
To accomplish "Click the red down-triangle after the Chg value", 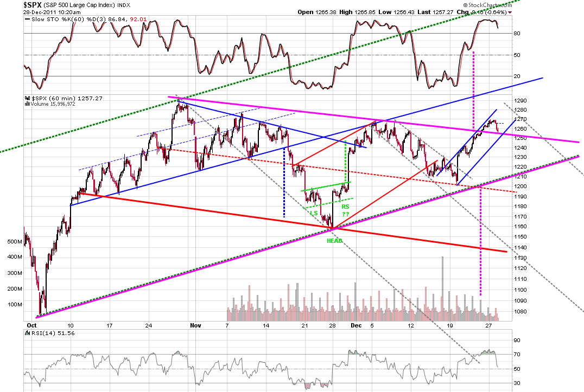I will pos(510,12).
